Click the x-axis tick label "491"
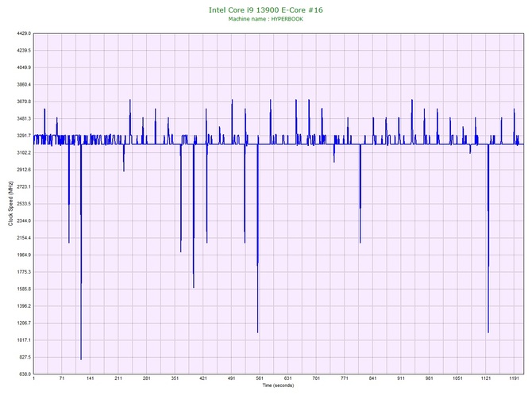Image resolution: width=532 pixels, height=399 pixels. [x=231, y=378]
